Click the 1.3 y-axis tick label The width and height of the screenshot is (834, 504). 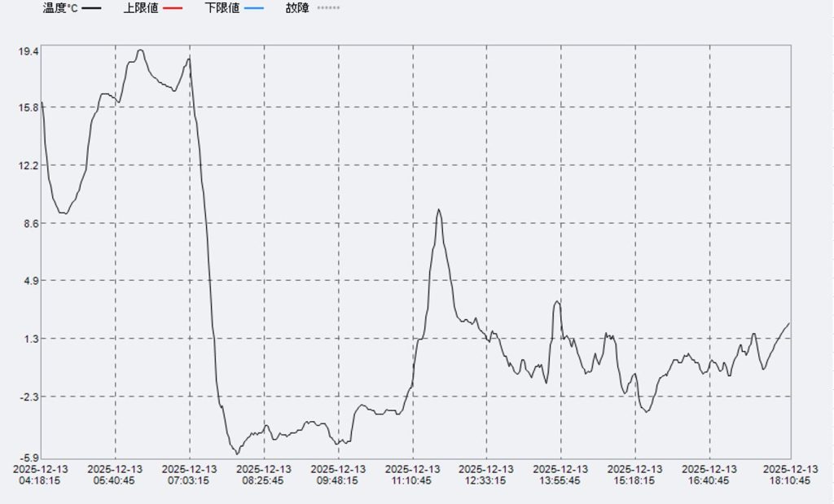click(30, 339)
